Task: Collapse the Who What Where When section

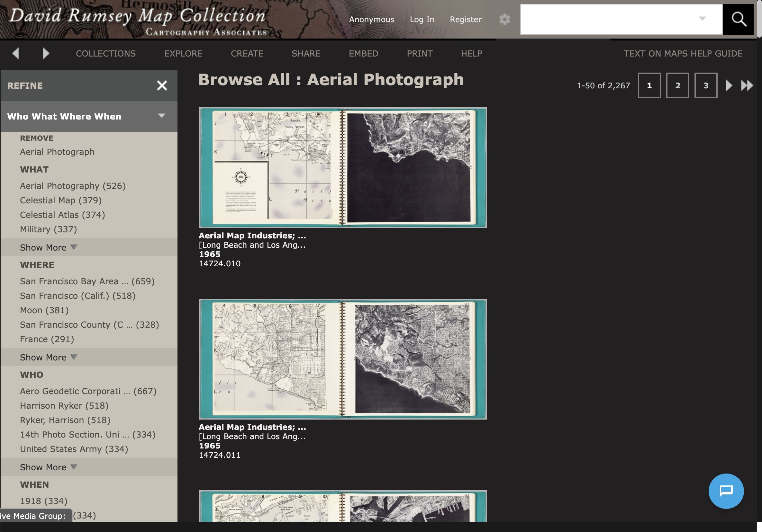Action: (161, 116)
